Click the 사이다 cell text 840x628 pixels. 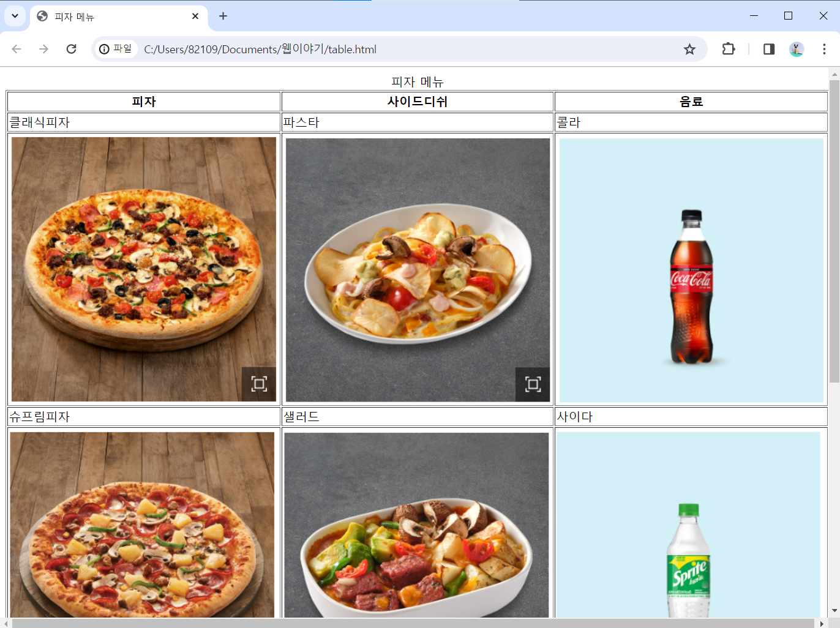(575, 417)
